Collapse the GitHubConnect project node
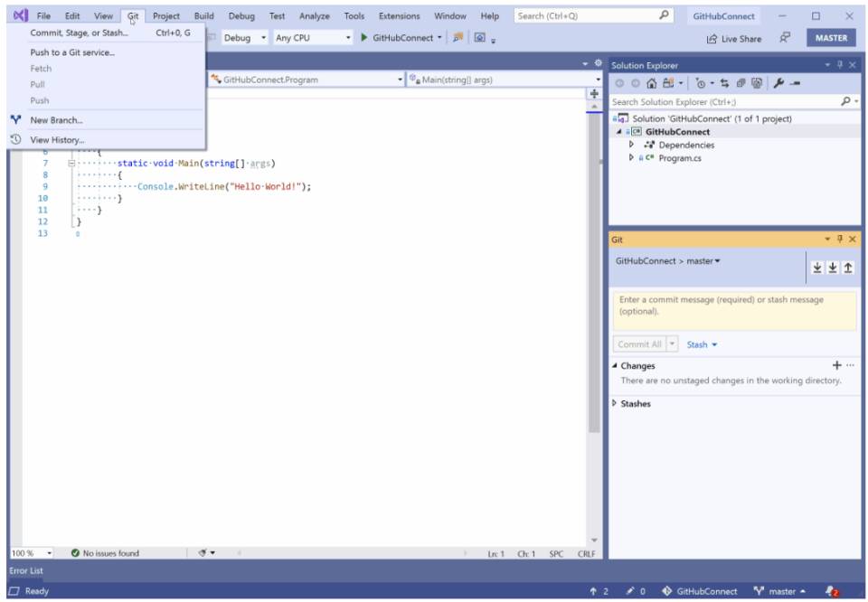The image size is (868, 602). 619,132
